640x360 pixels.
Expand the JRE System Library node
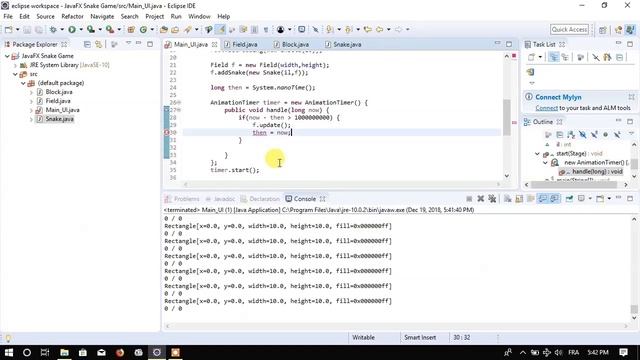[15, 65]
